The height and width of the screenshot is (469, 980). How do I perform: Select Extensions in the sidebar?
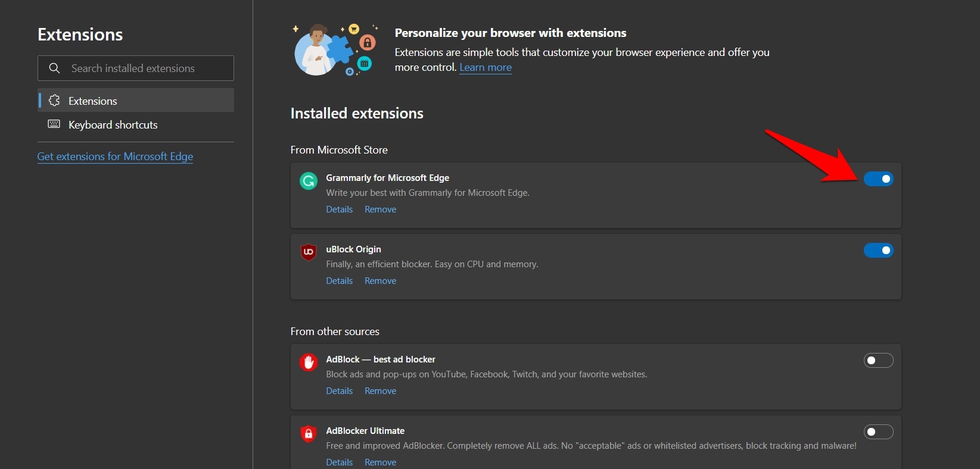pyautogui.click(x=93, y=101)
